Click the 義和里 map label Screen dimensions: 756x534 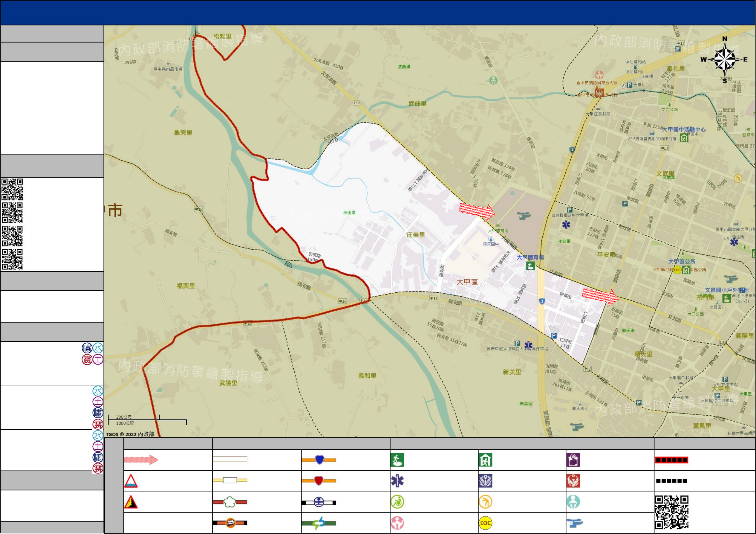click(x=367, y=375)
